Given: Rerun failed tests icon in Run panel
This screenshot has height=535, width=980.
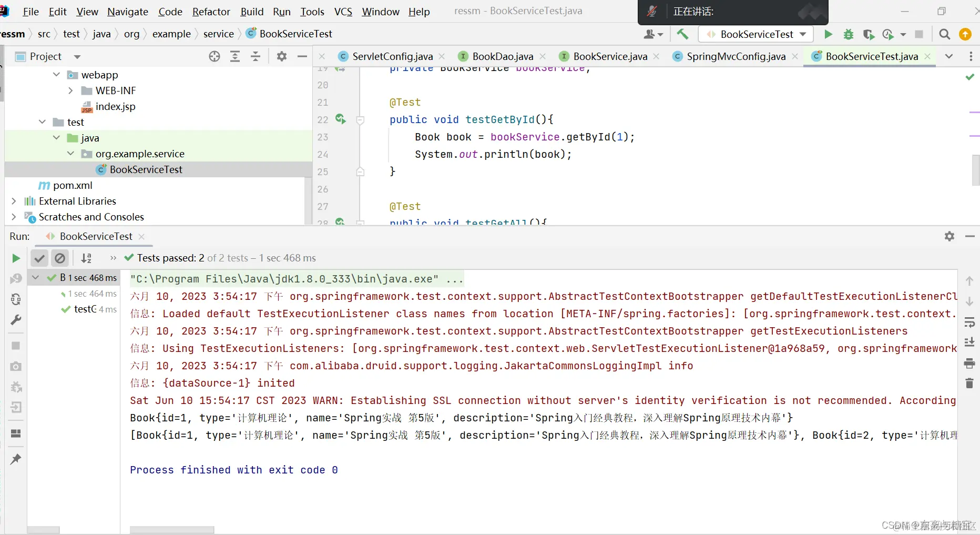Looking at the screenshot, I should point(16,279).
